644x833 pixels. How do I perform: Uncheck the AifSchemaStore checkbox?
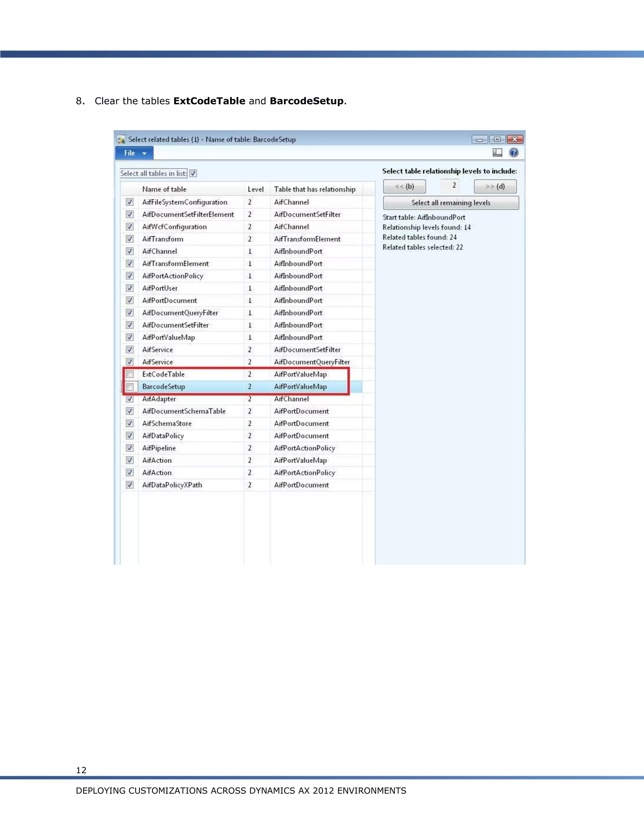tap(130, 423)
